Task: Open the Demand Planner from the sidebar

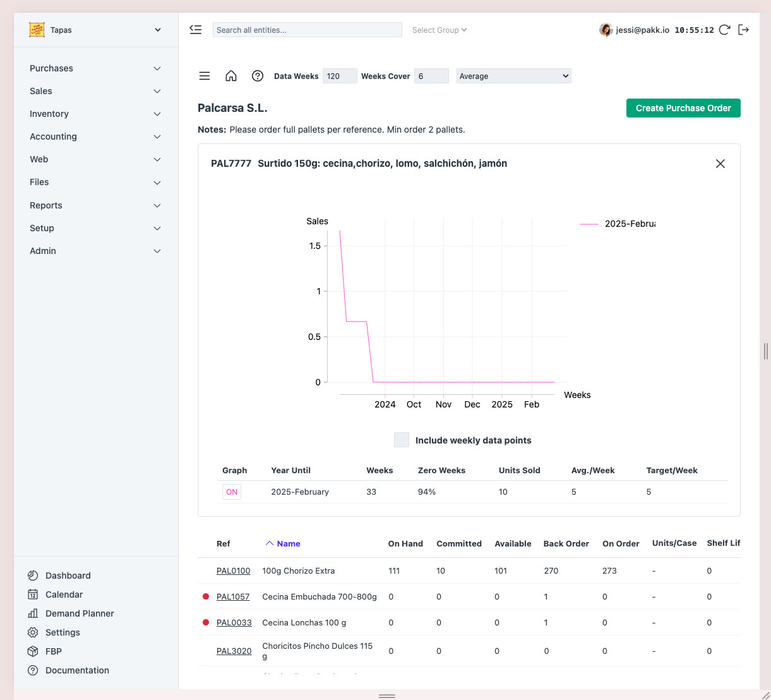Action: coord(80,613)
